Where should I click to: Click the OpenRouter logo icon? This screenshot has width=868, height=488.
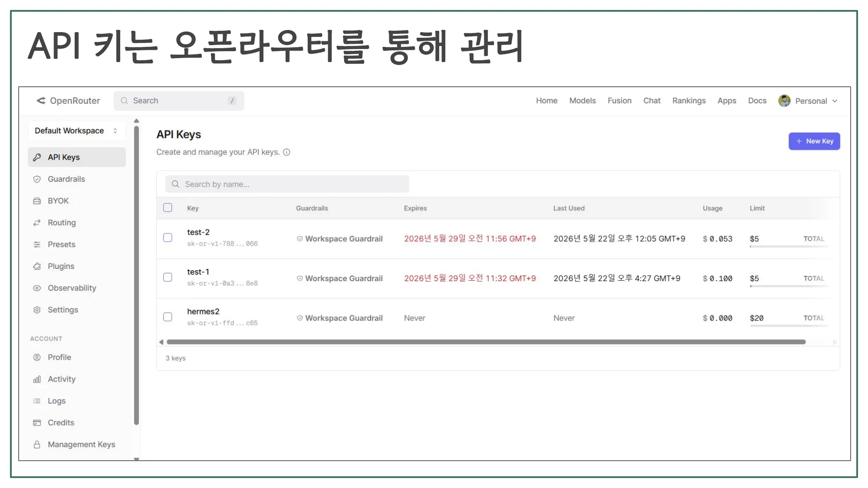click(x=41, y=101)
